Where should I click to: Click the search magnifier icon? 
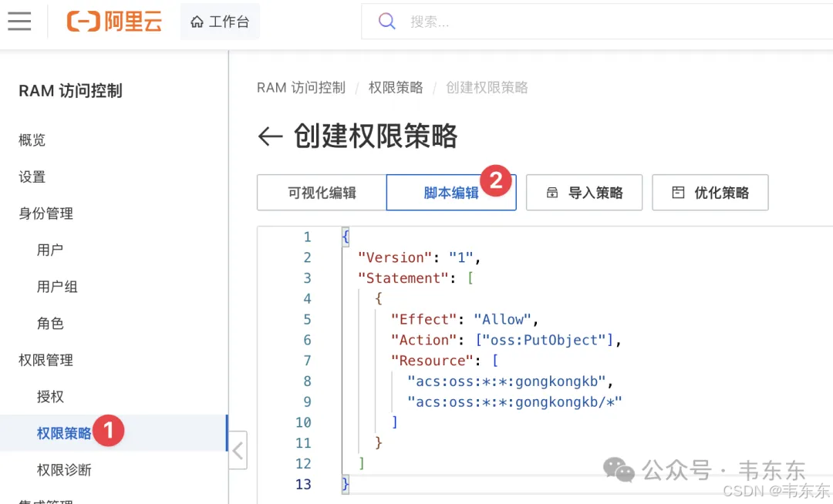[x=386, y=22]
